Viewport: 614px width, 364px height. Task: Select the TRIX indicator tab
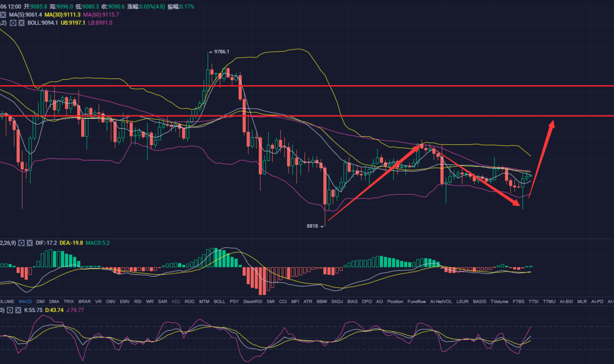[69, 301]
